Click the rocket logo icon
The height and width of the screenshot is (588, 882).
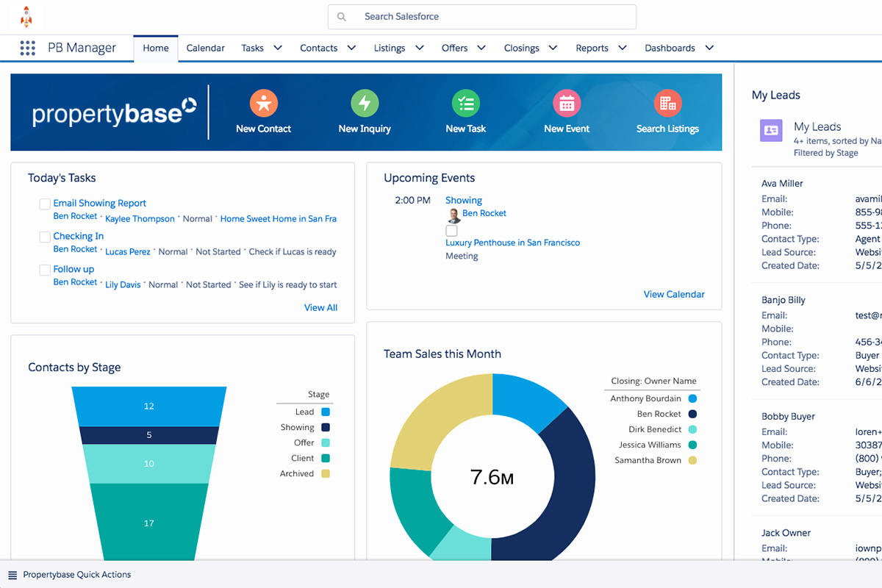pyautogui.click(x=26, y=16)
